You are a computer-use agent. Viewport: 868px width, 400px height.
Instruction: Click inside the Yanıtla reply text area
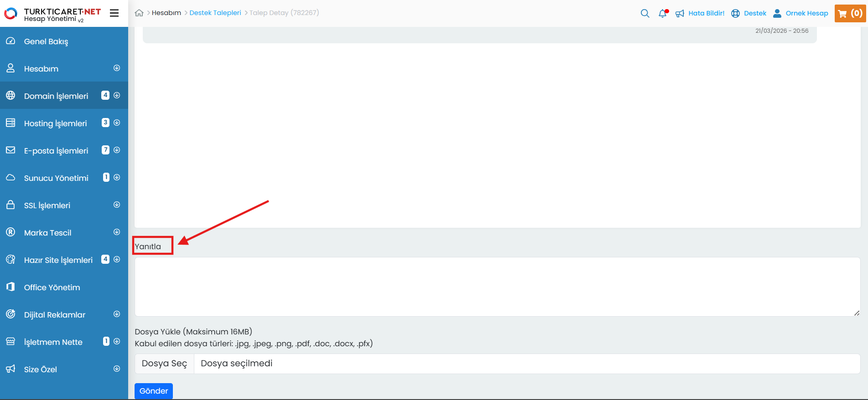click(497, 287)
